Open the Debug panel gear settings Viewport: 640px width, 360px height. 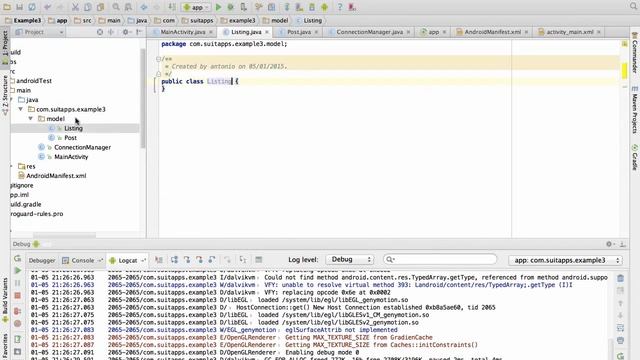pos(609,244)
